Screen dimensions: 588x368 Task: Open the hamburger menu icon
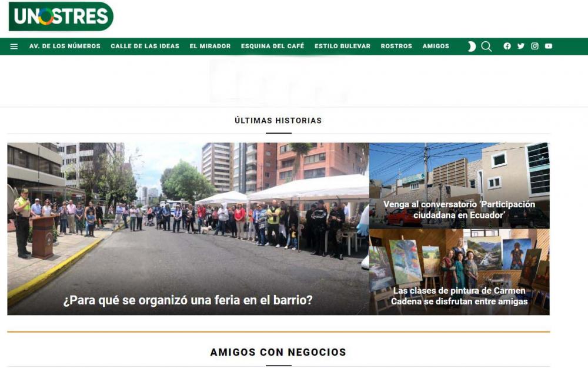[14, 47]
